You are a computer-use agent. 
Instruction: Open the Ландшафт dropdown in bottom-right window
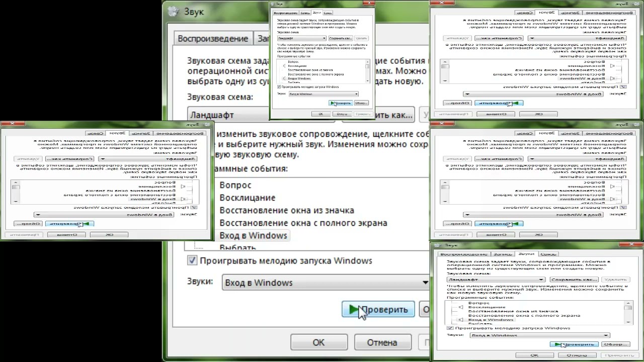click(496, 280)
